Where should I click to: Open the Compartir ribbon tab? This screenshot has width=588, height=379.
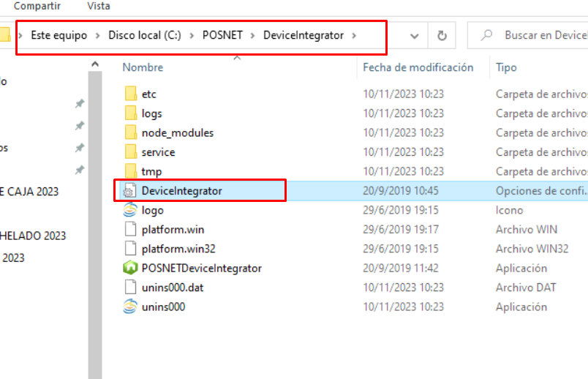[37, 6]
